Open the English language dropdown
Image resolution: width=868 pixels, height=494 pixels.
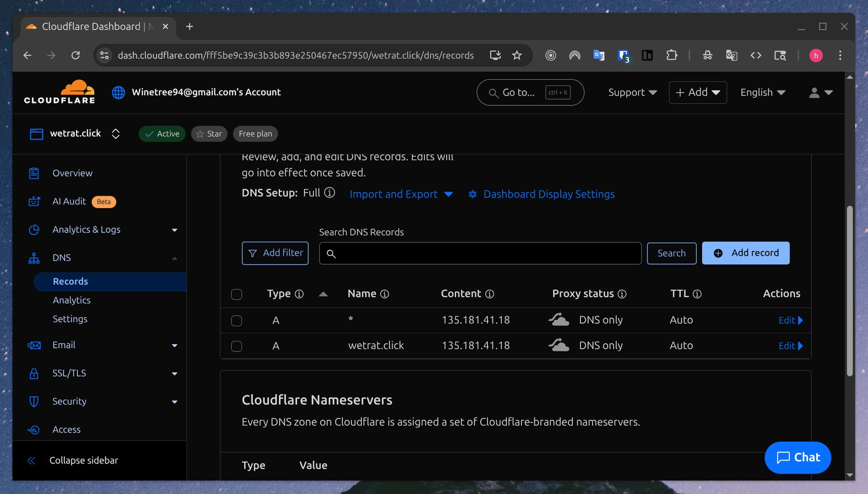coord(763,92)
